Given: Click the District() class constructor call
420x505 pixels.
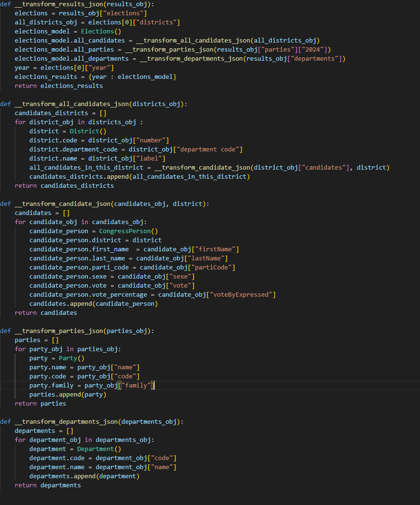Looking at the screenshot, I should pos(88,131).
